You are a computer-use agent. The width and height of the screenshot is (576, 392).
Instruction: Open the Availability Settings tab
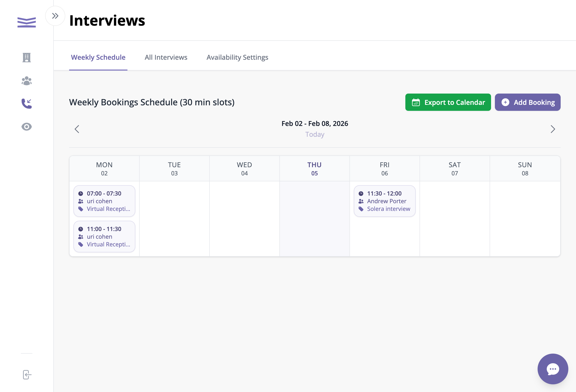pyautogui.click(x=237, y=57)
